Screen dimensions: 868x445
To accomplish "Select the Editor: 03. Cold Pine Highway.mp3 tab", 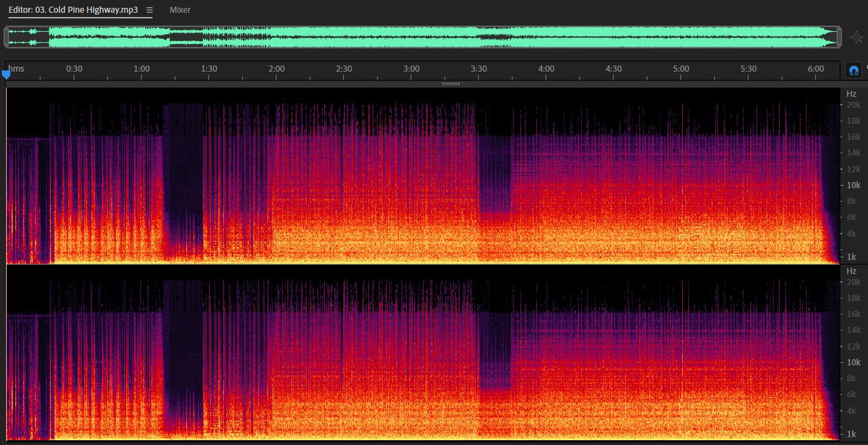I will coord(73,10).
